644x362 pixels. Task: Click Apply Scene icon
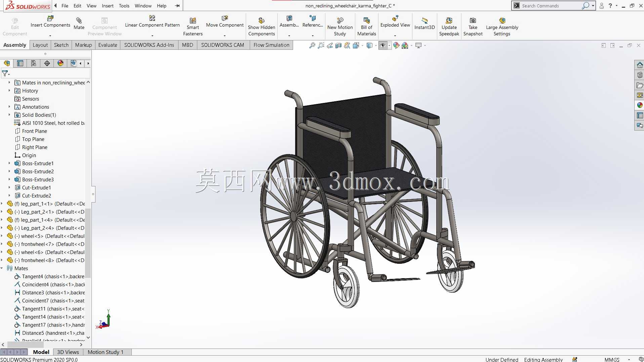(405, 45)
